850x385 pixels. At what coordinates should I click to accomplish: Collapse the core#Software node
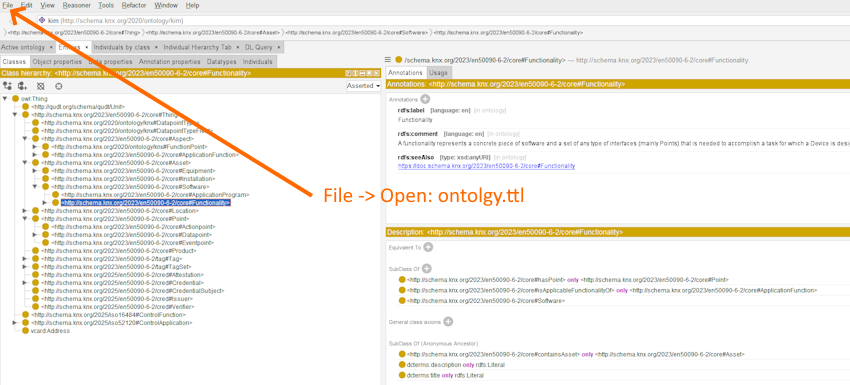(35, 187)
